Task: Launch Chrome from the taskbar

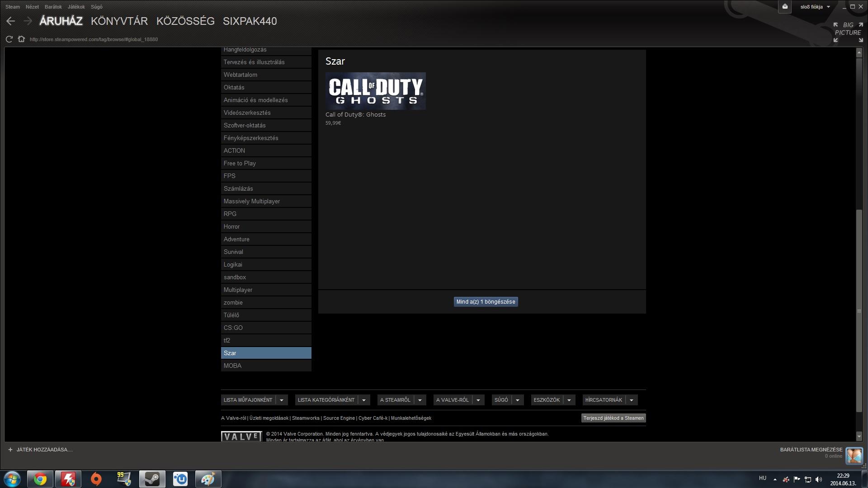Action: 40,479
